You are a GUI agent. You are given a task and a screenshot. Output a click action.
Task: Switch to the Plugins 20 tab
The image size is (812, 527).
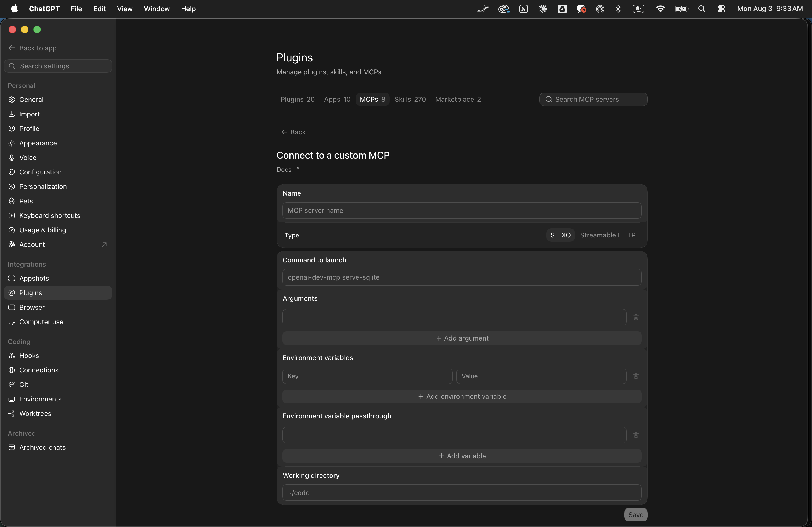coord(298,99)
